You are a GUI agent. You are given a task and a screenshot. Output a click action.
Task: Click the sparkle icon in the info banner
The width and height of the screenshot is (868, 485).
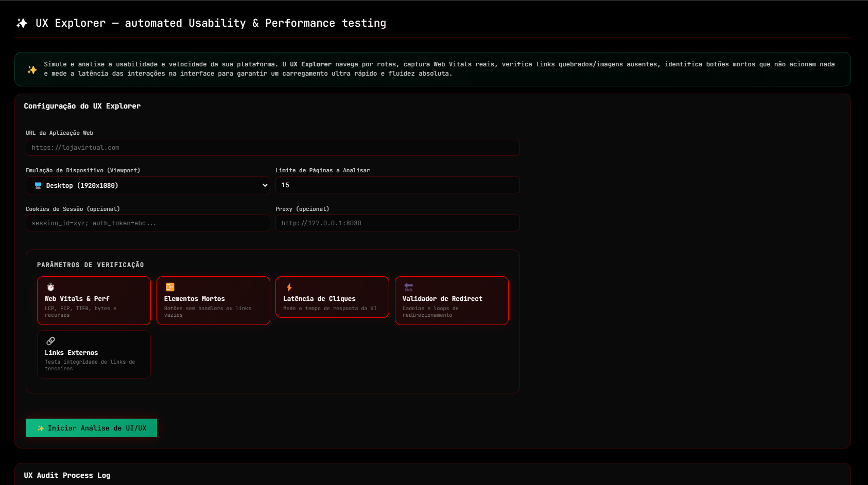(32, 69)
